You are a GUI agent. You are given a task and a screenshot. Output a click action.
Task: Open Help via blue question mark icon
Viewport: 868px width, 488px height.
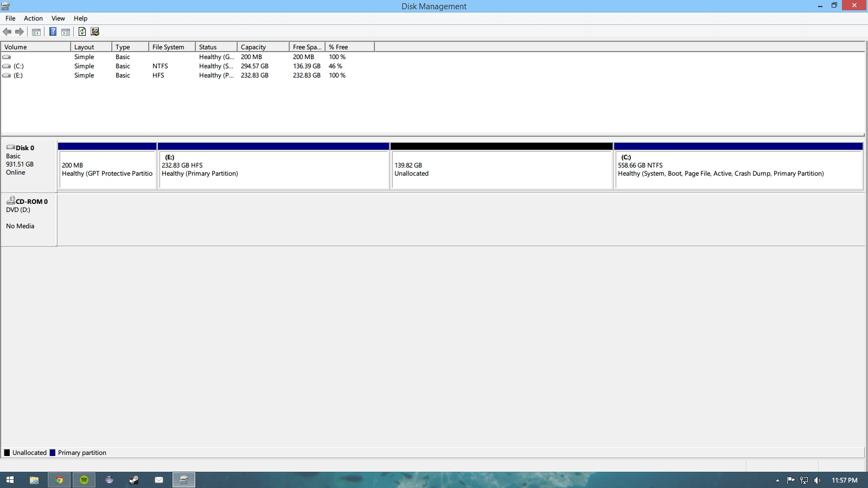pyautogui.click(x=53, y=32)
